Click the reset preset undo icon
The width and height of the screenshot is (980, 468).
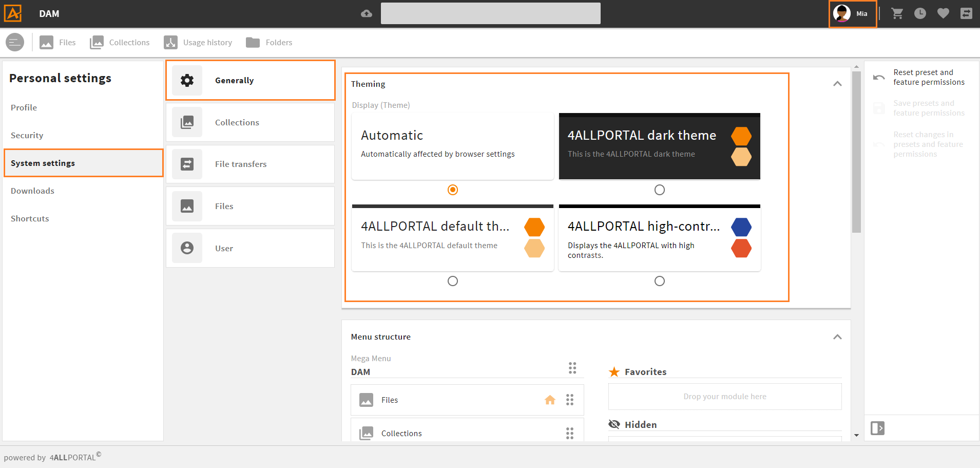pyautogui.click(x=879, y=78)
